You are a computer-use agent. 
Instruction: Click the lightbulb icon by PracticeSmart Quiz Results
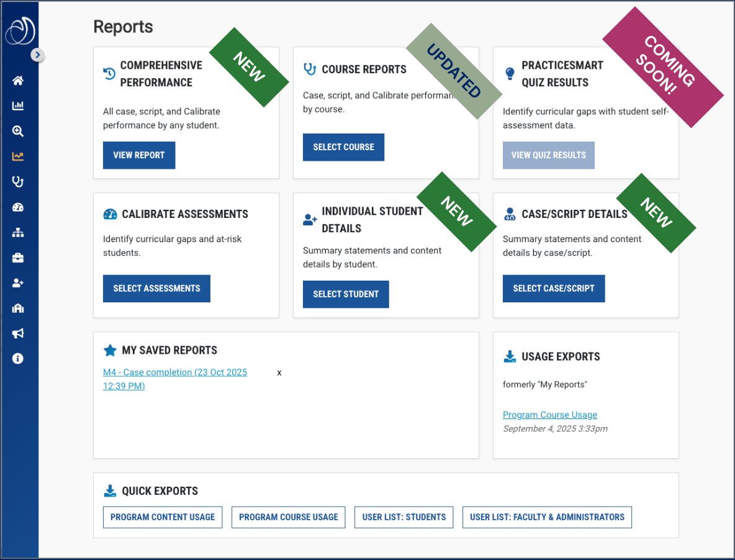(x=510, y=74)
